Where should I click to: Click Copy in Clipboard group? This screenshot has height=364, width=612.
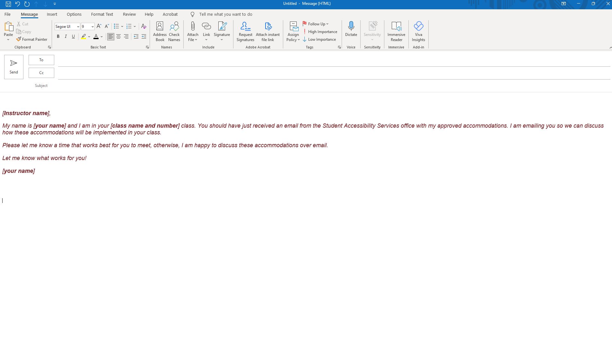[24, 32]
